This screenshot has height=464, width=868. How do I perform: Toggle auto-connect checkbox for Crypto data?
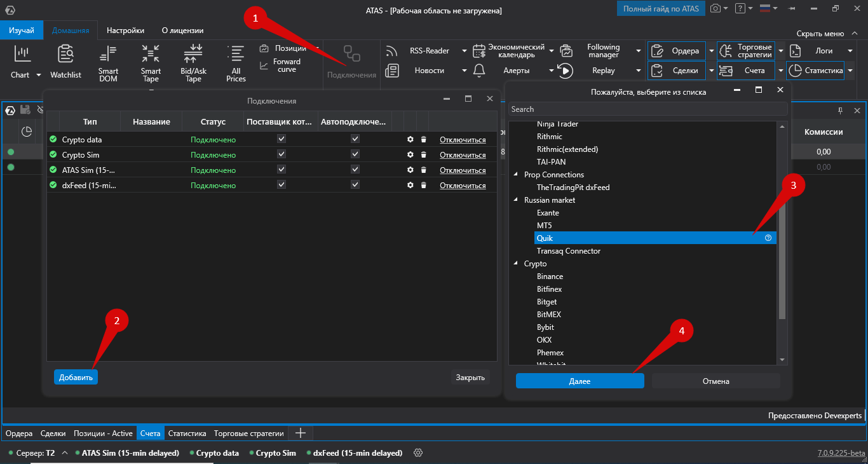(355, 139)
